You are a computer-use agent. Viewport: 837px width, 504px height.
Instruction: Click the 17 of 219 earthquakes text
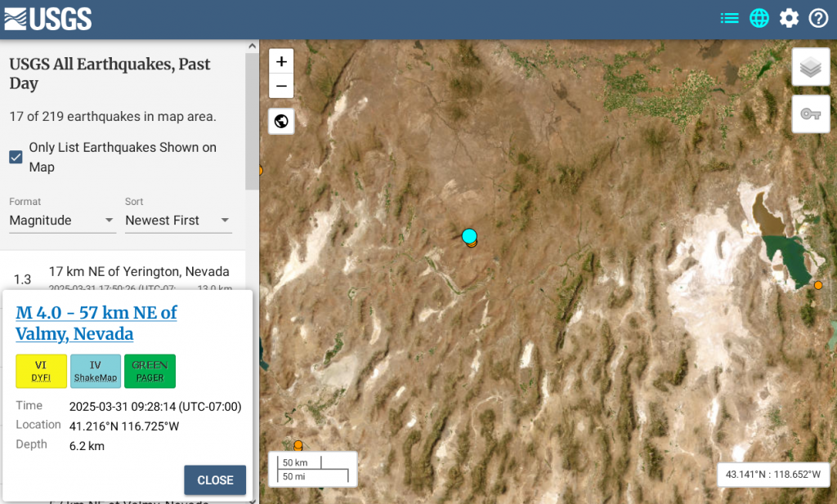(x=113, y=116)
